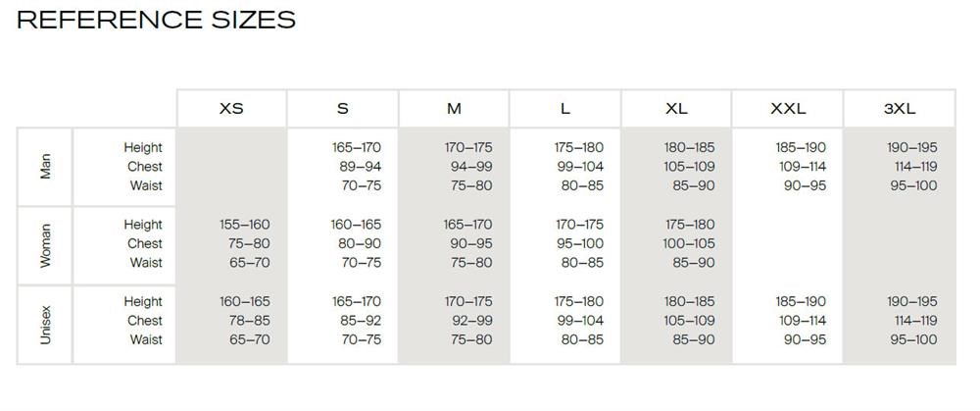Click the M size column header

(x=454, y=109)
